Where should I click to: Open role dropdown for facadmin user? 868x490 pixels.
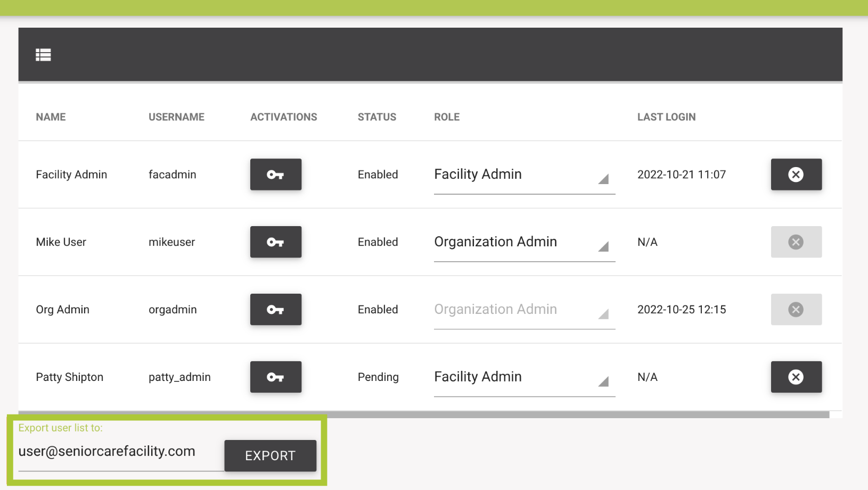[x=524, y=175]
